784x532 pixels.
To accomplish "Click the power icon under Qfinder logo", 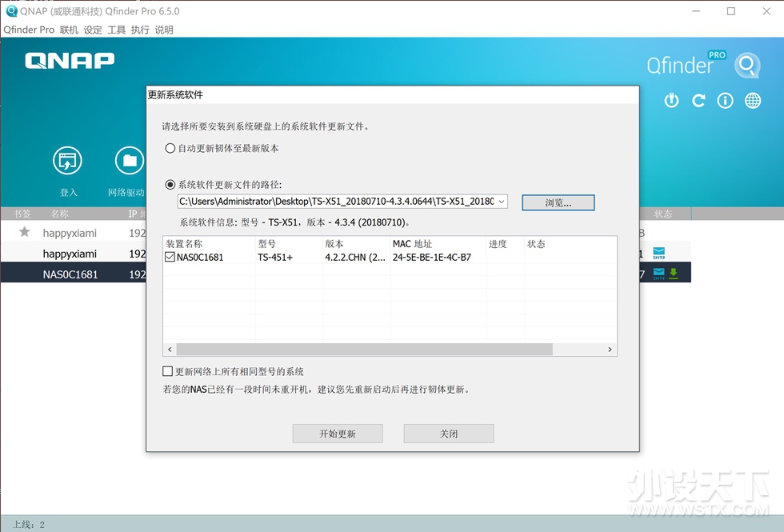I will tap(671, 101).
